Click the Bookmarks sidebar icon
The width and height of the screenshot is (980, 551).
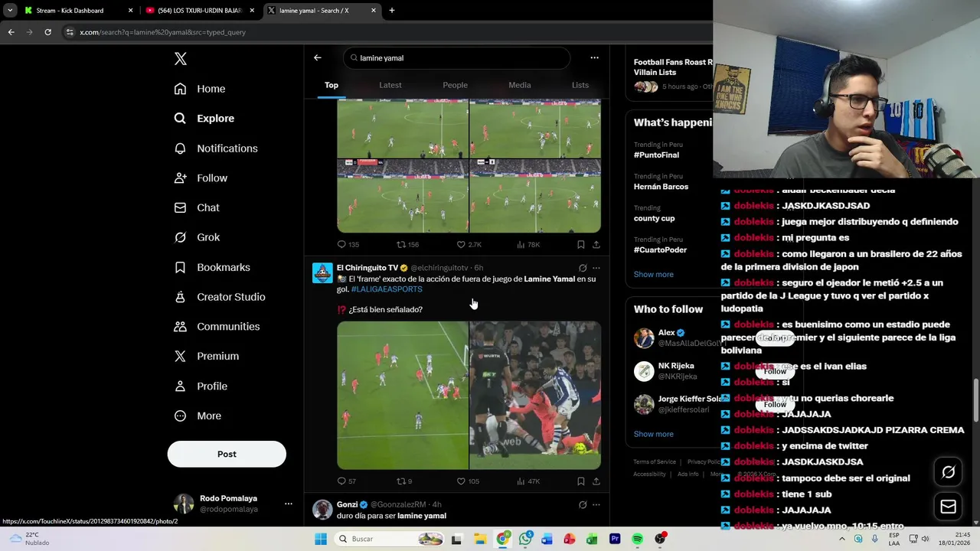pyautogui.click(x=180, y=267)
